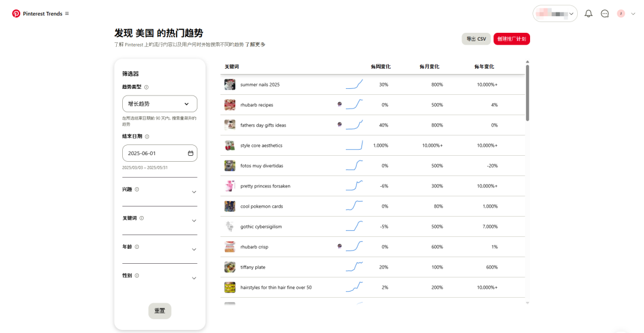Click the user profile avatar

click(621, 14)
